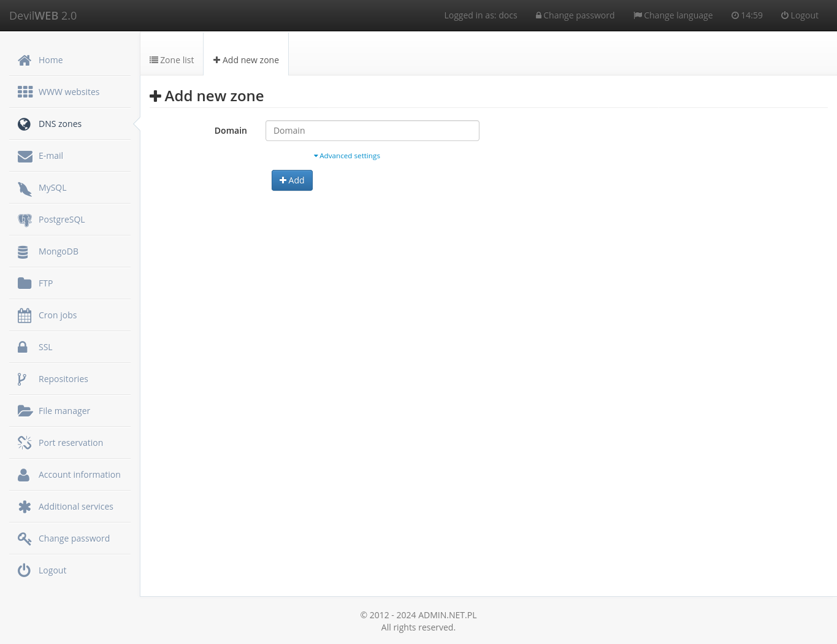The image size is (837, 644).
Task: Open E-mail using the envelope icon
Action: click(25, 155)
